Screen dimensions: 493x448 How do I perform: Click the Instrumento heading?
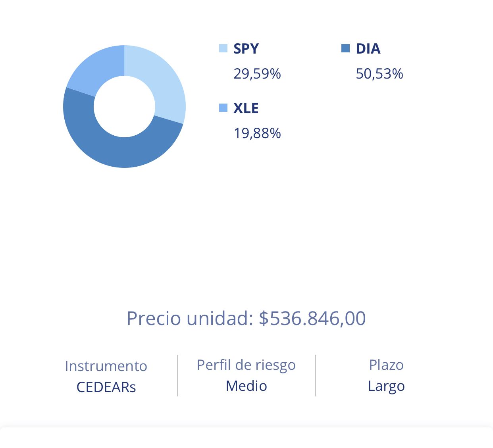coord(106,366)
